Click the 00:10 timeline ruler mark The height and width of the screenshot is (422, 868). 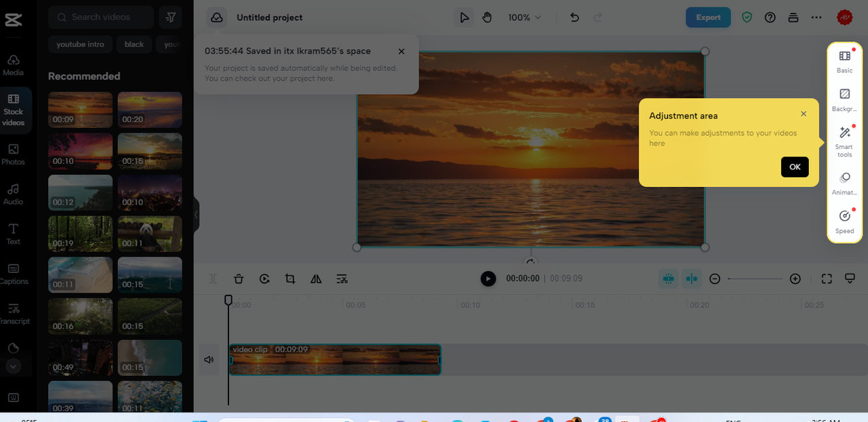471,305
